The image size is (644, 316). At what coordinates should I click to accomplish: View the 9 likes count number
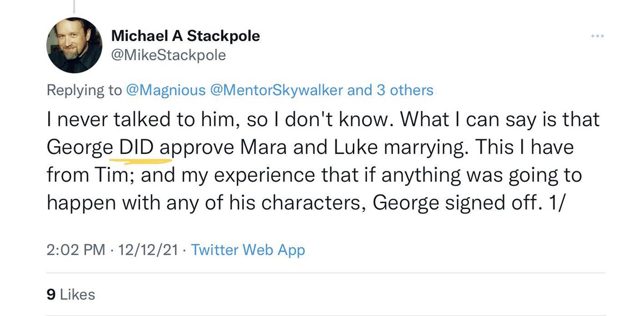click(x=52, y=294)
